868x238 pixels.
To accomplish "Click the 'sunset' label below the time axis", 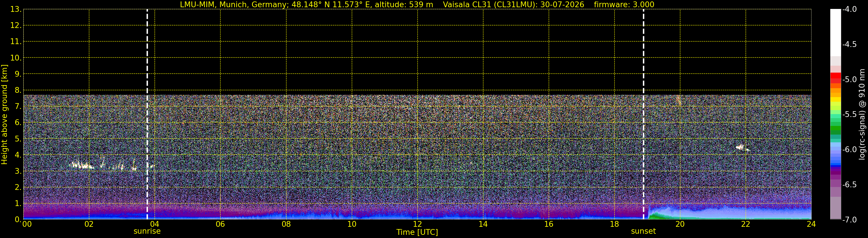I will 643,231.
